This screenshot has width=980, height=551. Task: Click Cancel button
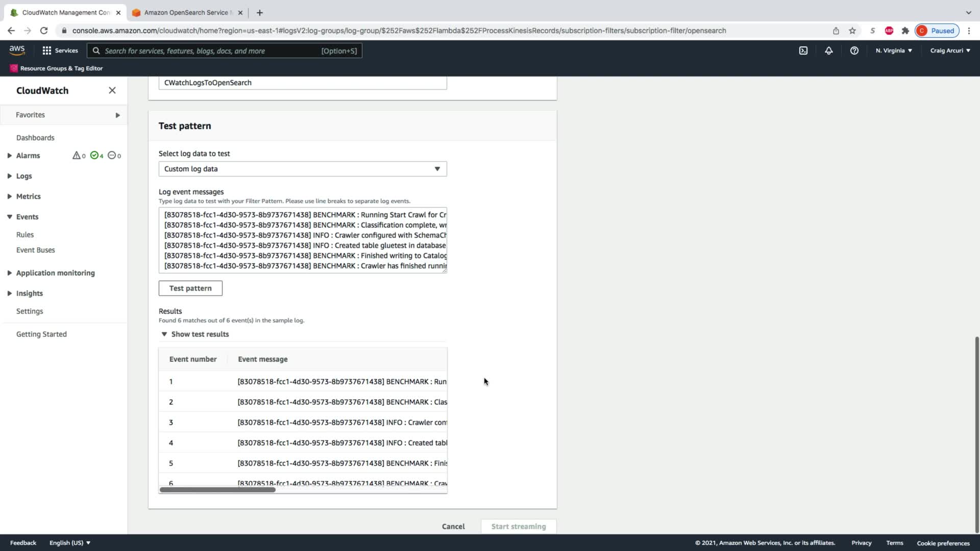pyautogui.click(x=453, y=527)
